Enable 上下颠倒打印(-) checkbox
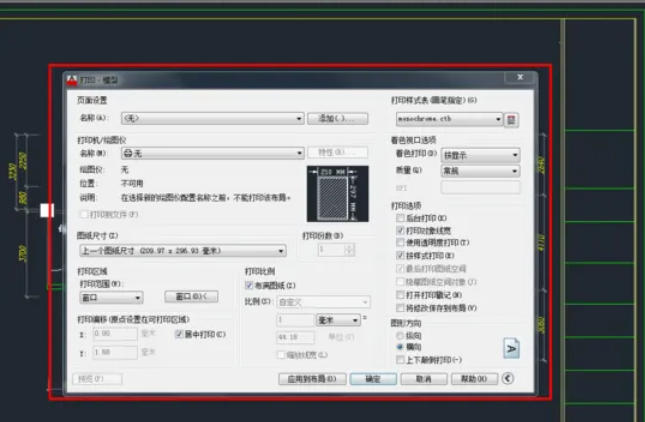 coord(400,360)
